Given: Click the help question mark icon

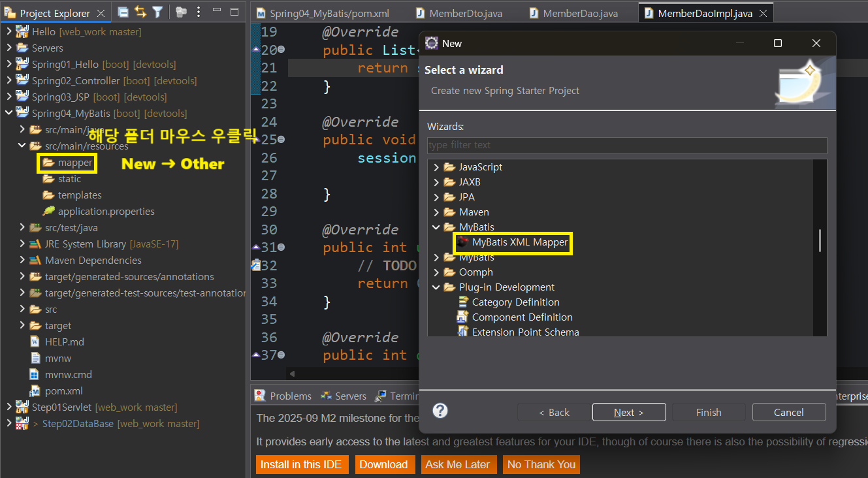Looking at the screenshot, I should (441, 411).
